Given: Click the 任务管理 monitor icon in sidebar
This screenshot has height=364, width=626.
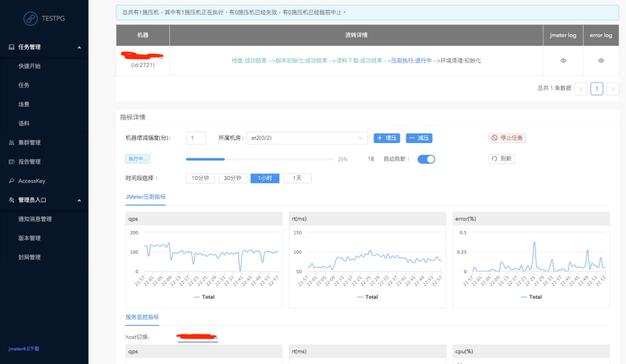Looking at the screenshot, I should pos(11,47).
